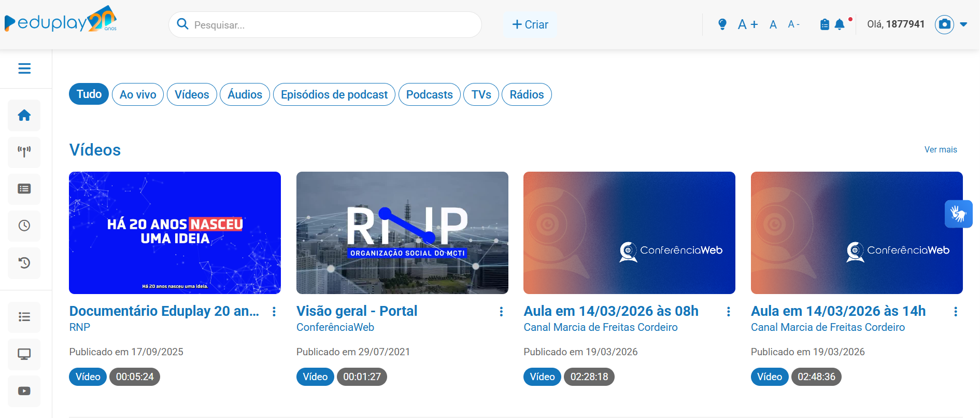Open the notifications bell
The width and height of the screenshot is (980, 418).
click(840, 24)
